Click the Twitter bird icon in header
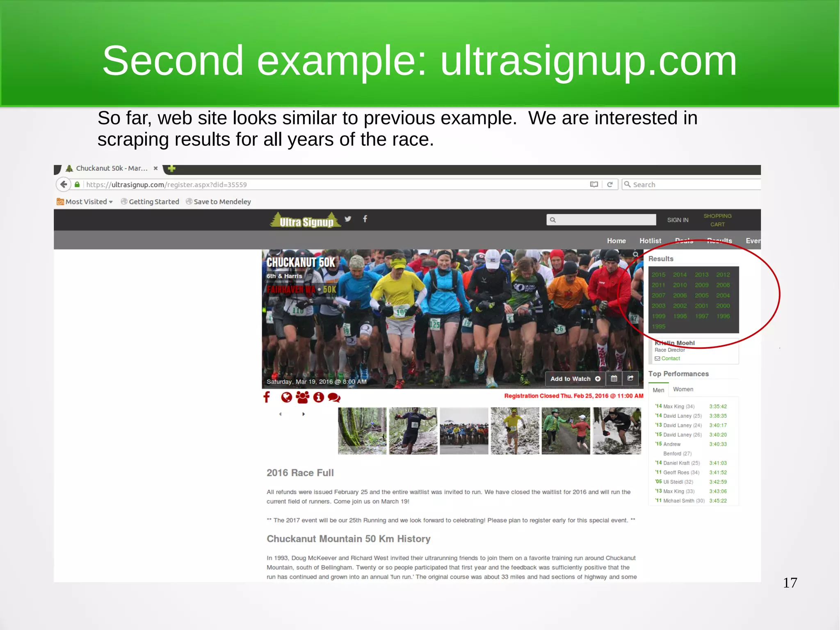 pyautogui.click(x=348, y=219)
